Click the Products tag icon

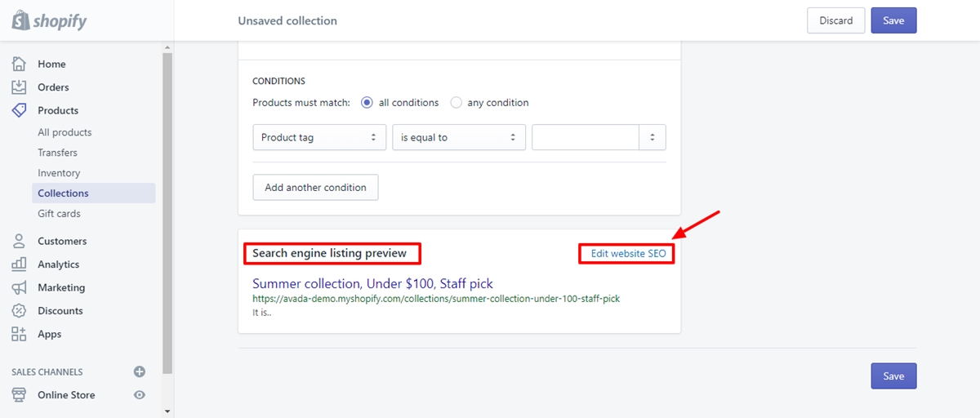click(x=19, y=110)
